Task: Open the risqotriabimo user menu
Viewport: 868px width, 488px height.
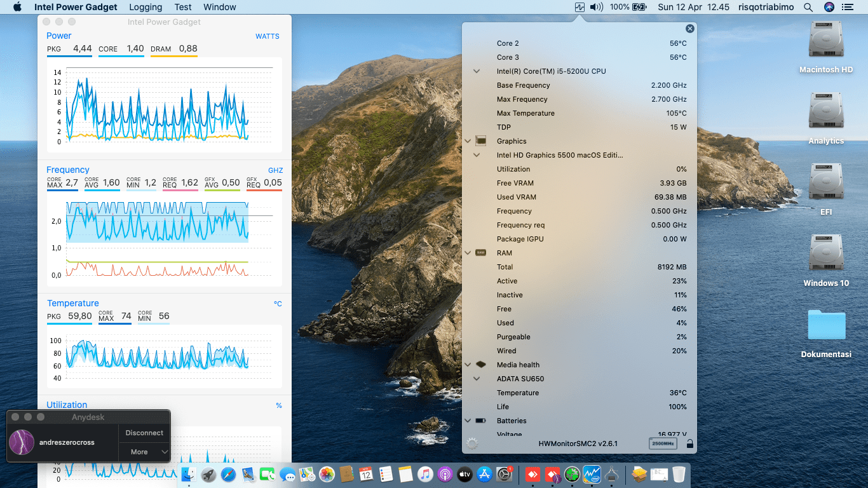Action: [x=768, y=7]
